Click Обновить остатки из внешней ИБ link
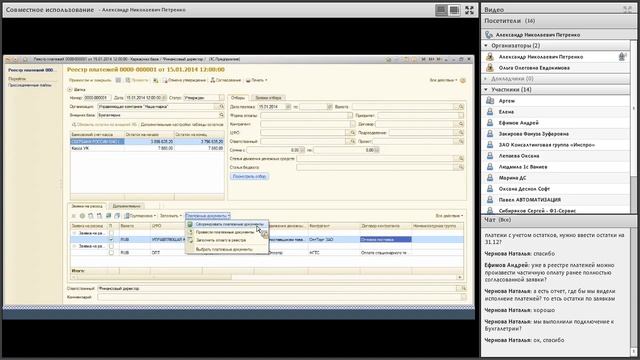The width and height of the screenshot is (640, 360). click(x=104, y=124)
